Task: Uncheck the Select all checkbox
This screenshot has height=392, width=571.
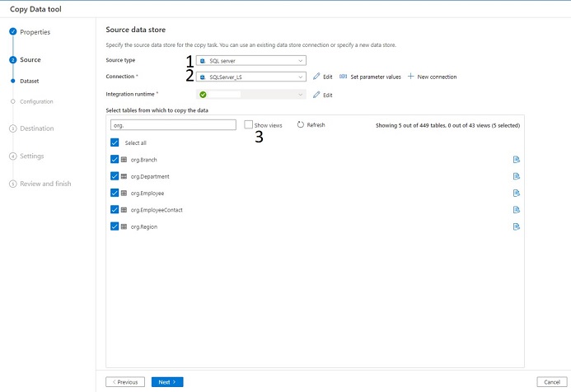Action: [x=115, y=142]
